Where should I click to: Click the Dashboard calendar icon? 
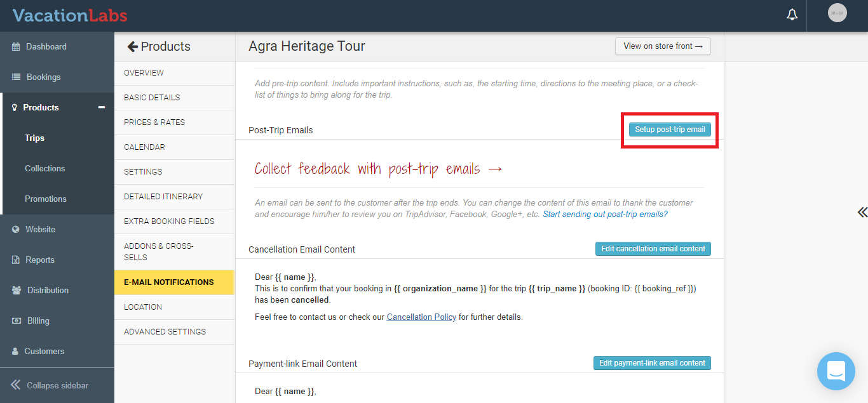click(x=16, y=46)
